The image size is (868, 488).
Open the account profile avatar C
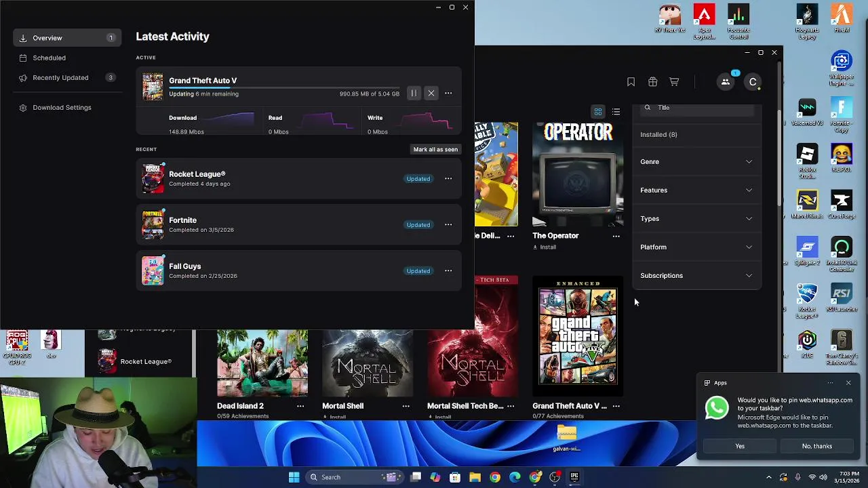pos(753,82)
